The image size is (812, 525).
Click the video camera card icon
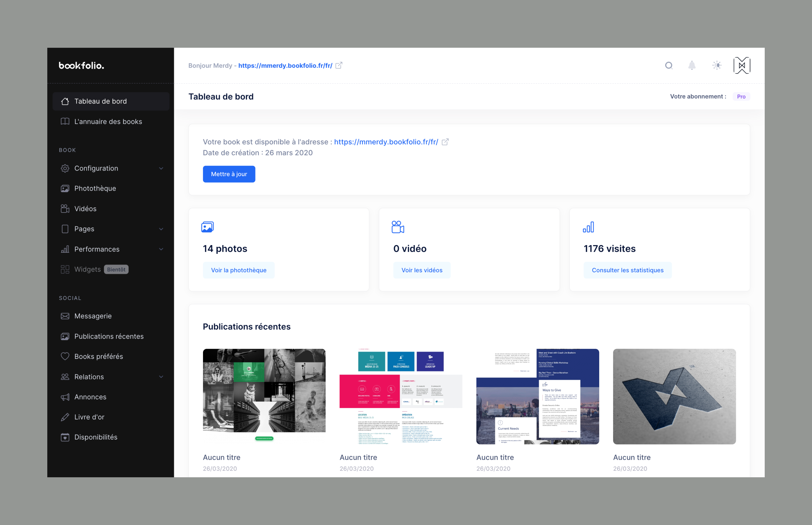click(x=398, y=227)
